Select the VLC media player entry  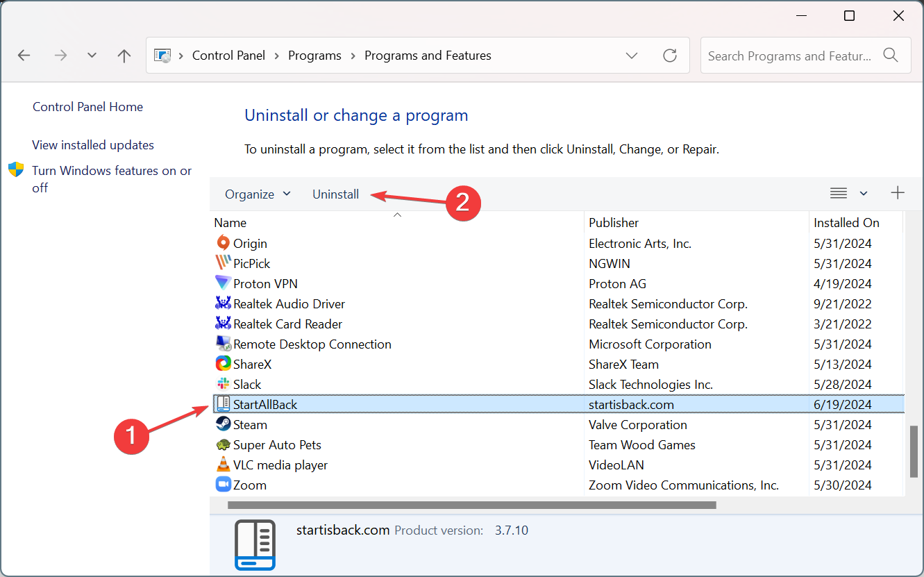[x=280, y=465]
